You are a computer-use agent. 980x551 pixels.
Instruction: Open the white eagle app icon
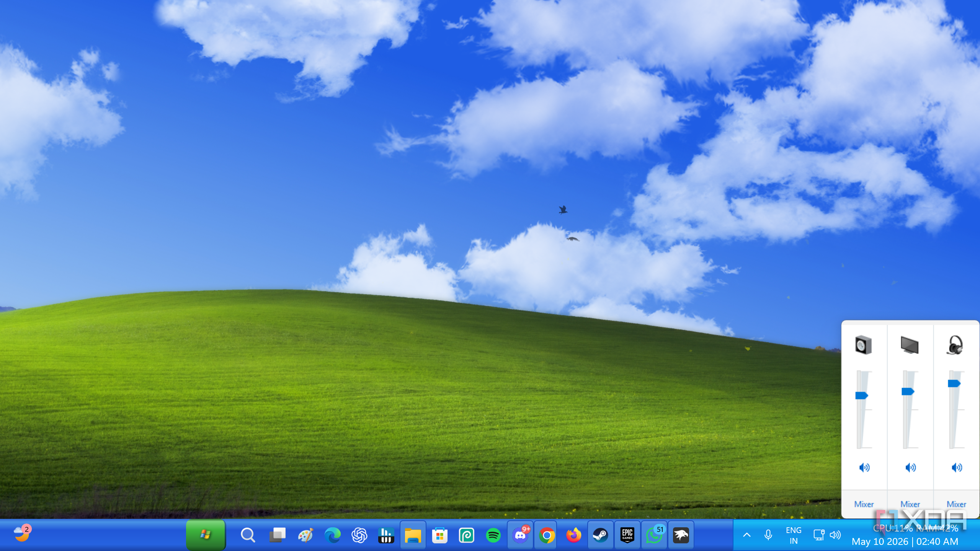[681, 535]
